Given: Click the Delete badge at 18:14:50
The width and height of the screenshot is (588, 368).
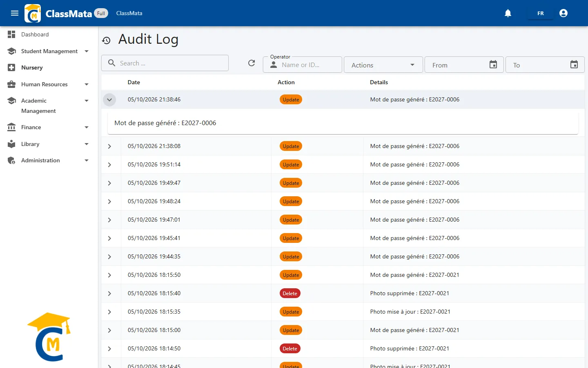Looking at the screenshot, I should [x=290, y=349].
